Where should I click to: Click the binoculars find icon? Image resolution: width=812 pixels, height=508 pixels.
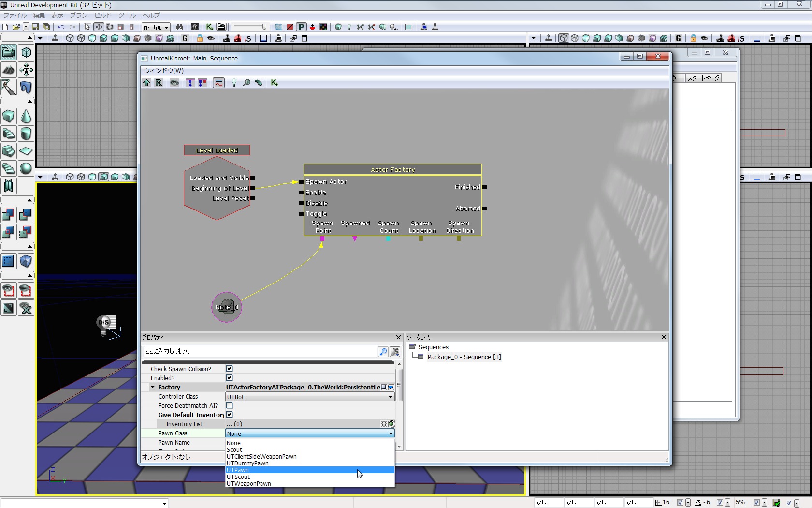coord(179,27)
